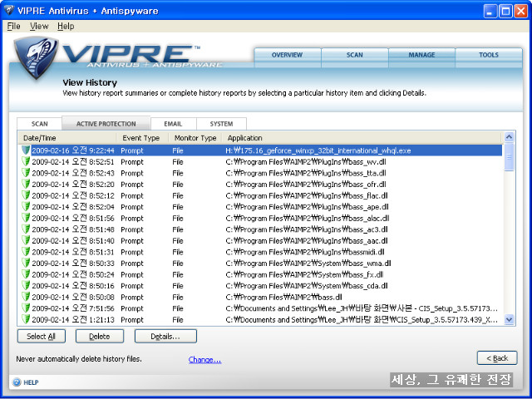Click shield icon beside bass_ape.dll row

(26, 207)
